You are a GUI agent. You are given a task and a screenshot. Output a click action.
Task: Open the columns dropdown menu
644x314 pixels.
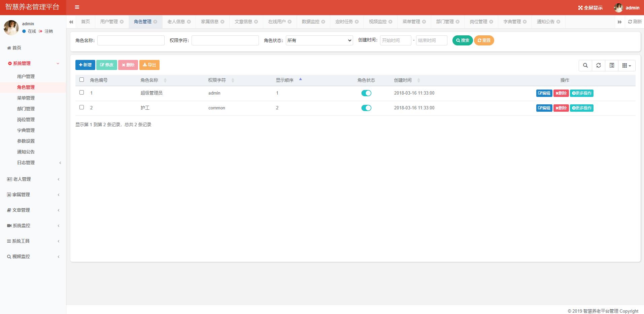627,65
